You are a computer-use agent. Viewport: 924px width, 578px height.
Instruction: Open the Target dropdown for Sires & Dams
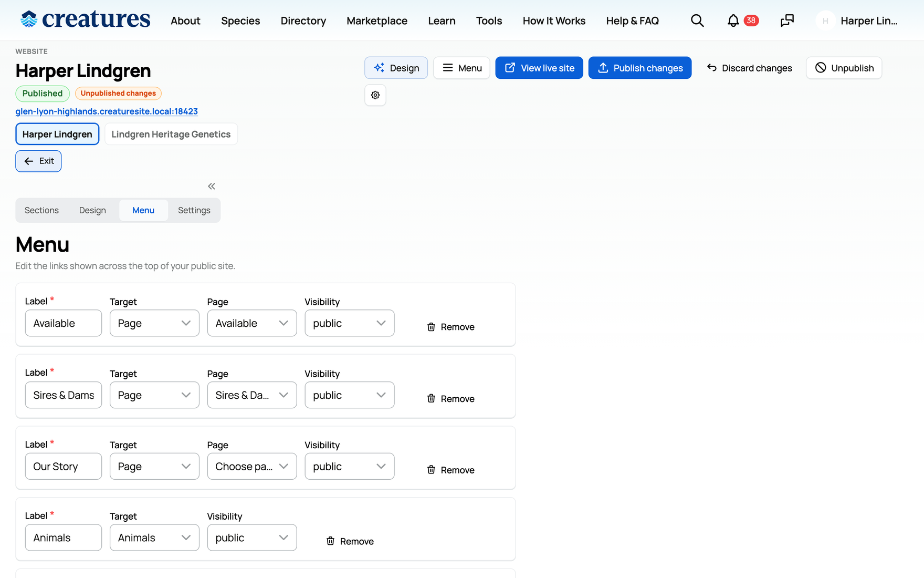pyautogui.click(x=154, y=395)
